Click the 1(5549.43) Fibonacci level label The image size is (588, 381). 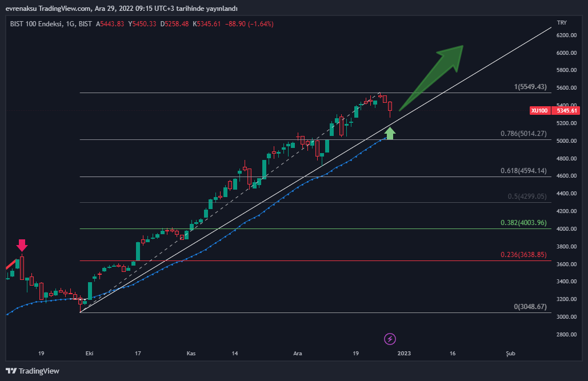(x=530, y=87)
